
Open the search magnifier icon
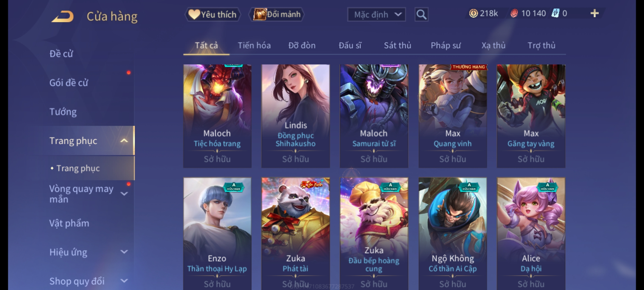coord(421,15)
